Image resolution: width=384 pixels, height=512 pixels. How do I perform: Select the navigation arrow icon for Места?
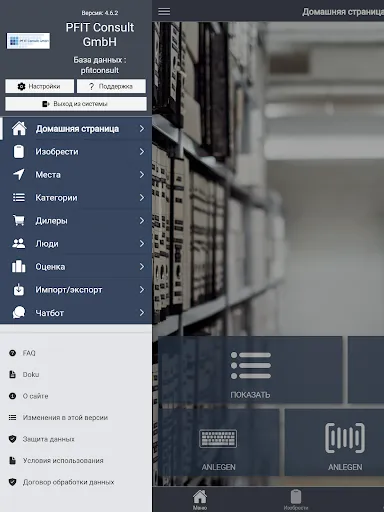click(19, 174)
